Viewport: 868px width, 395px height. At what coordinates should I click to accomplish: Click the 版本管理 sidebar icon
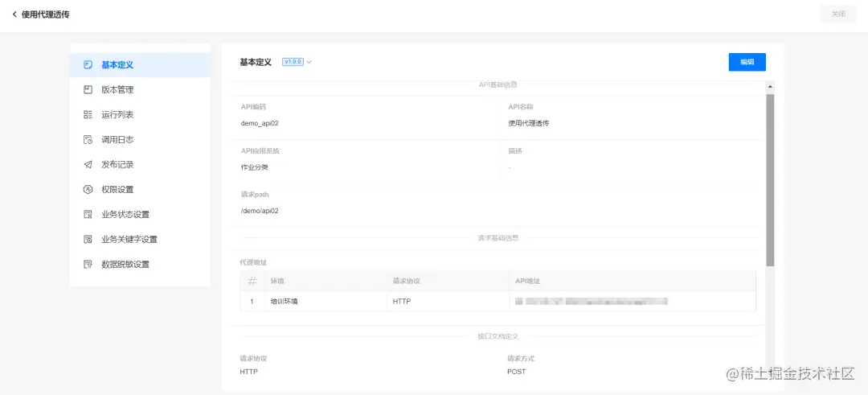click(88, 90)
